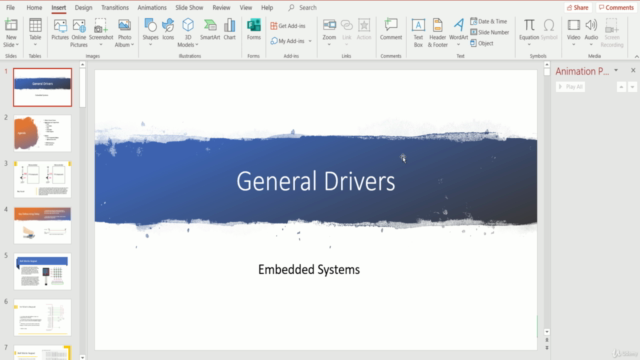Expand Screenshot dropdown arrow
Viewport: 640px width, 360px height.
click(x=101, y=44)
